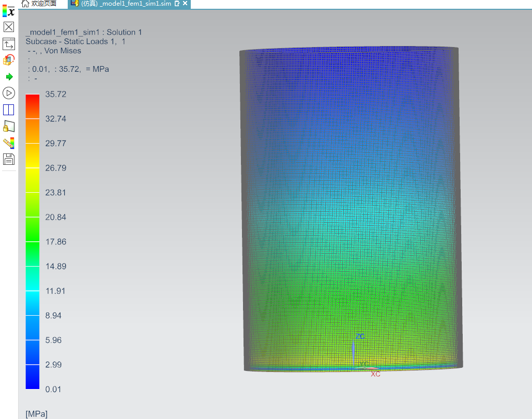Click the crossed-box icon in sidebar
This screenshot has height=419, width=532.
click(8, 27)
